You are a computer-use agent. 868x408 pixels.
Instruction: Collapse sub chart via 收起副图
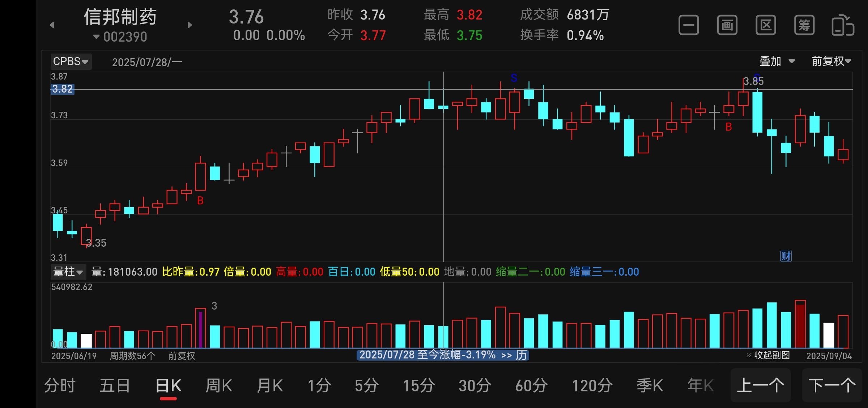click(768, 355)
